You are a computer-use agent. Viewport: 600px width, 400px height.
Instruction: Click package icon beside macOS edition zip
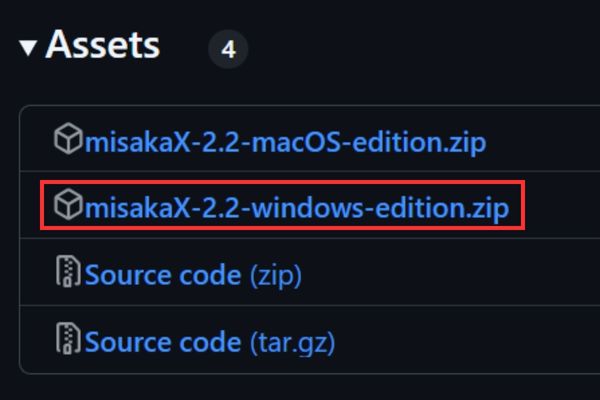tap(68, 140)
